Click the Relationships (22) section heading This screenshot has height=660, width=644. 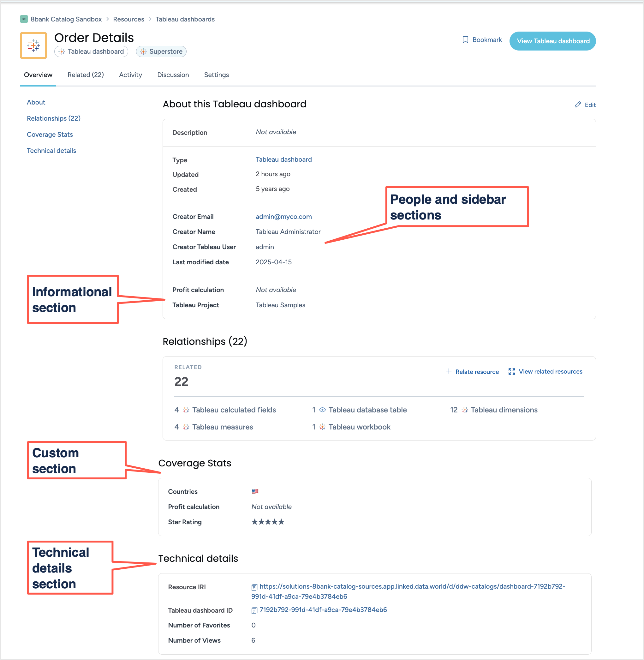point(205,341)
